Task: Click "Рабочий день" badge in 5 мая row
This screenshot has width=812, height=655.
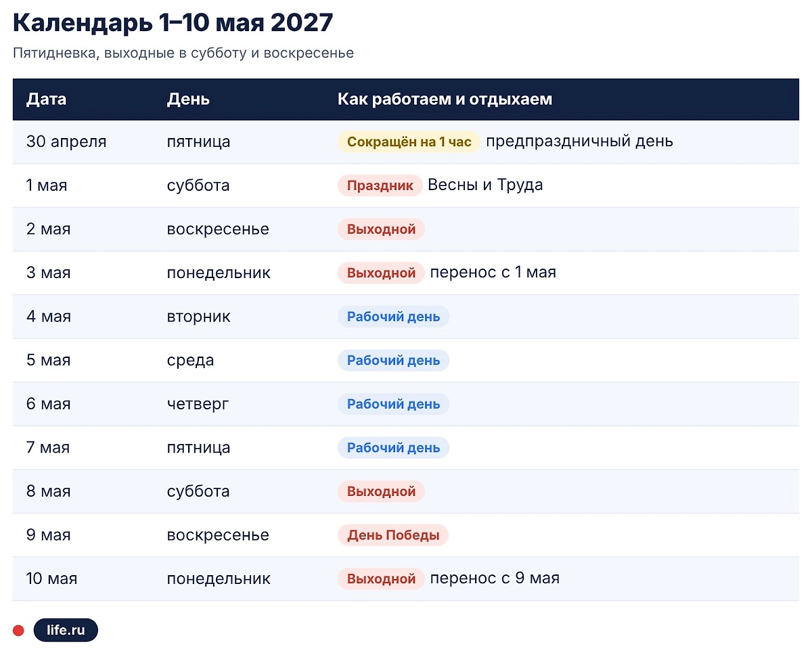Action: tap(393, 360)
